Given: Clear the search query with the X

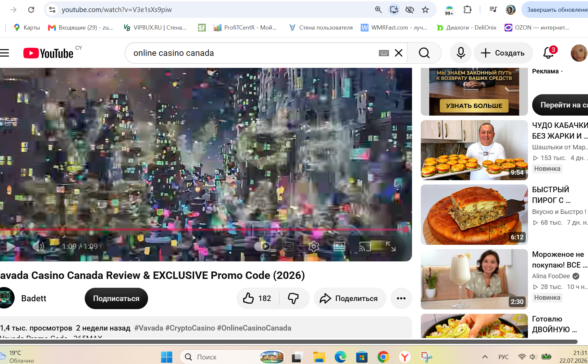Looking at the screenshot, I should [399, 53].
